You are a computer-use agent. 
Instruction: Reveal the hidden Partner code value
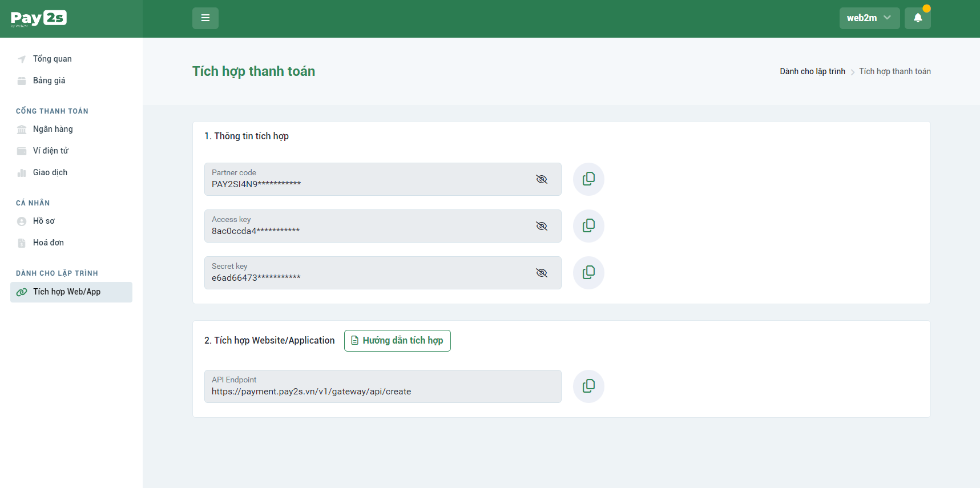tap(542, 179)
